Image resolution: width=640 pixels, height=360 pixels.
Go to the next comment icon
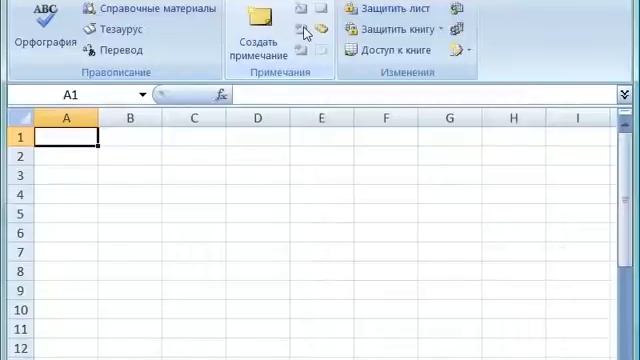(x=301, y=50)
